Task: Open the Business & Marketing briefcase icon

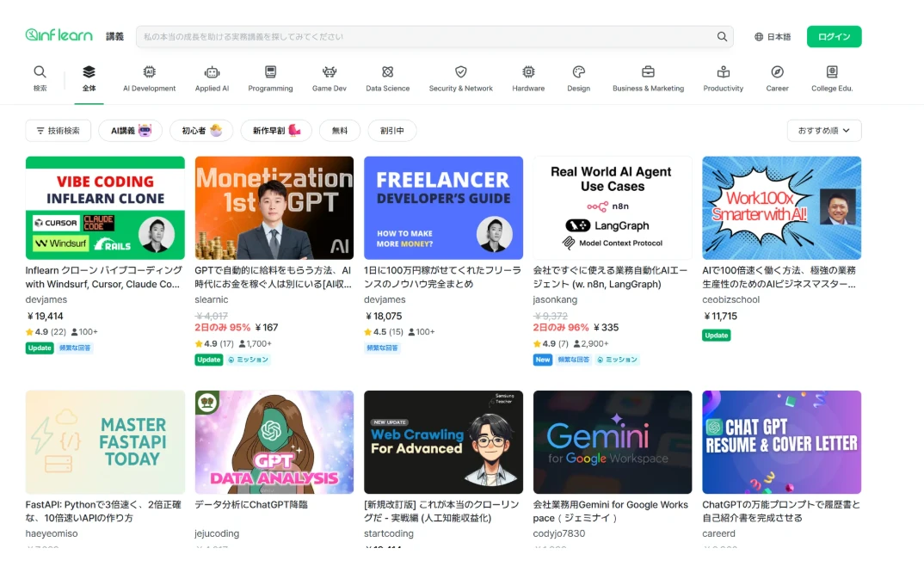Action: coord(648,72)
